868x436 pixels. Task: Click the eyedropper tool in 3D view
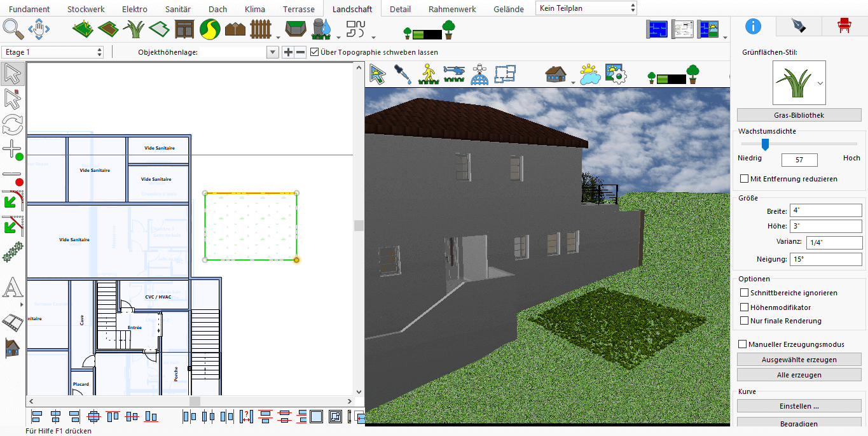tap(402, 74)
